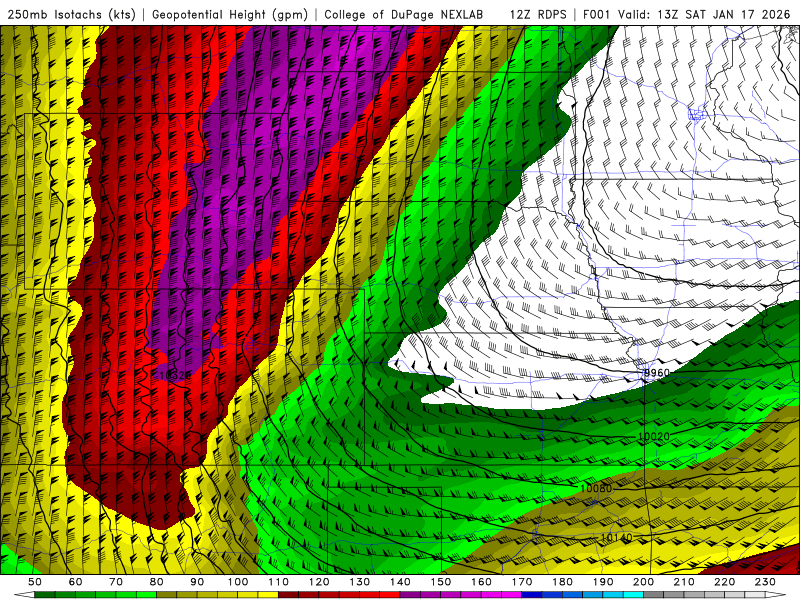Click the 180 kts legend value
The image size is (800, 600).
[x=562, y=582]
